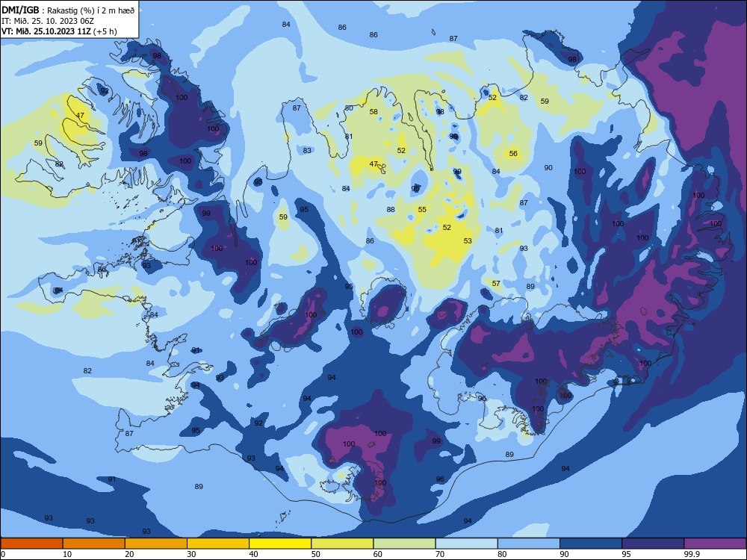Click the legend scale tick label '50'
This screenshot has width=747, height=560.
[x=315, y=554]
